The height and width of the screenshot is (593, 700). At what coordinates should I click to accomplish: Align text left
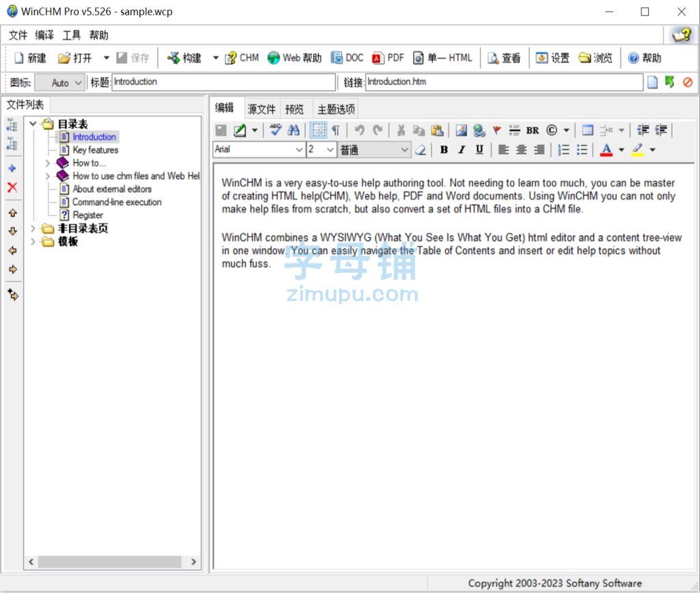[503, 150]
